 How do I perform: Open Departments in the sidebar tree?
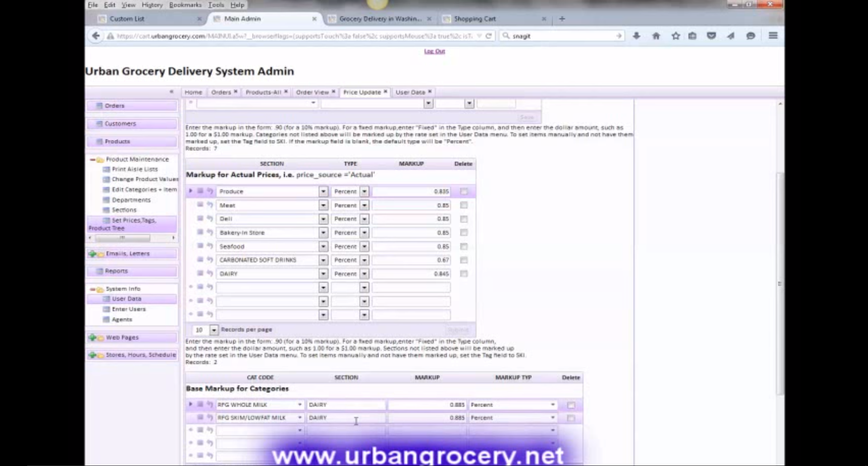tap(131, 200)
